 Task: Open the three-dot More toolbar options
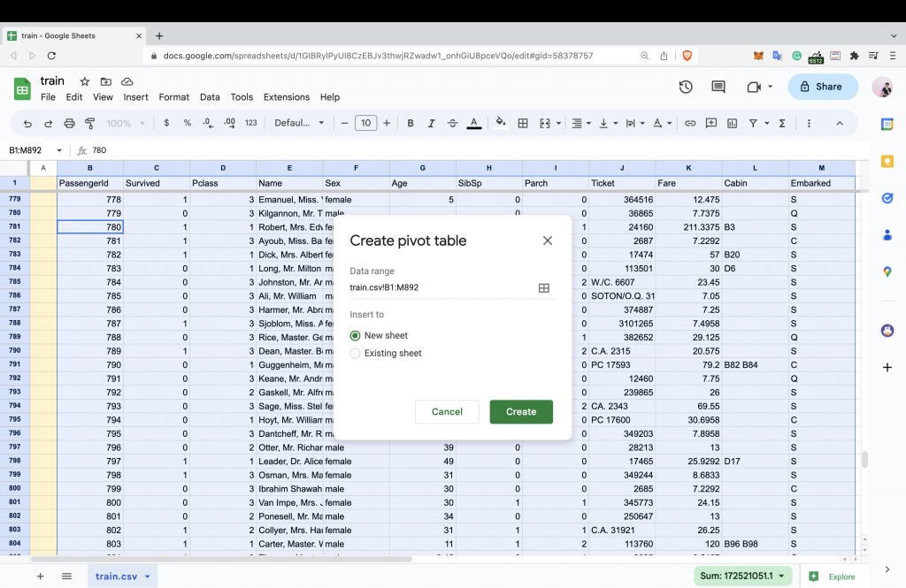(809, 123)
